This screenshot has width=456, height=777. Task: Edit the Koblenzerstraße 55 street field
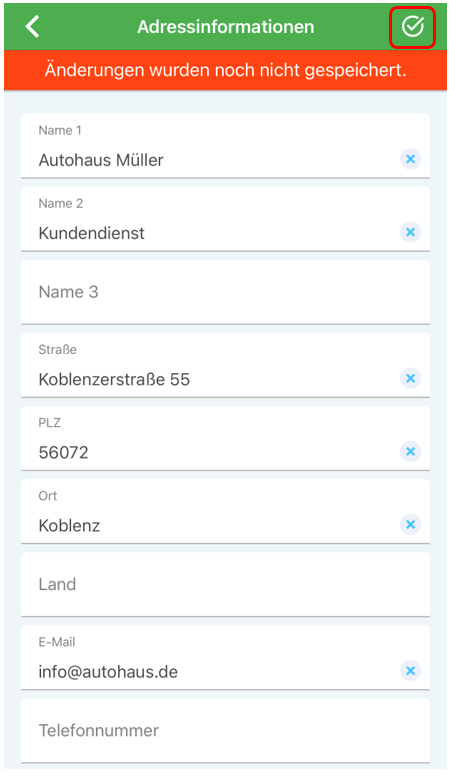[225, 365]
